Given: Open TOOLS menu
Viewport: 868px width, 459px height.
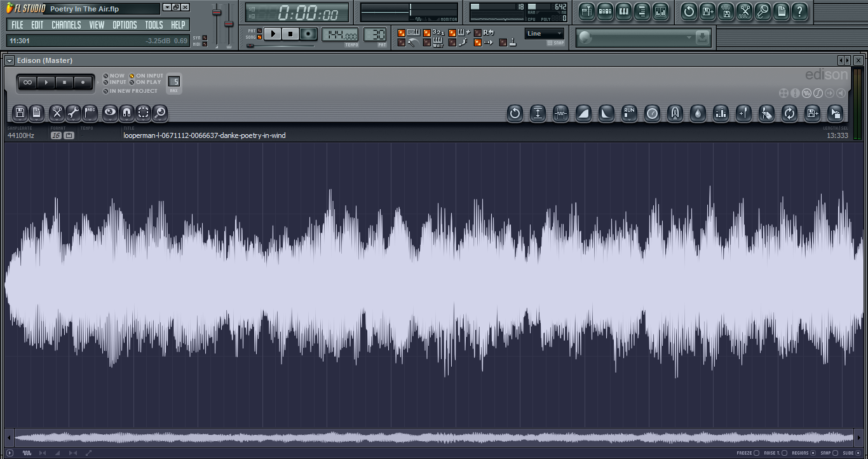Looking at the screenshot, I should click(x=154, y=25).
